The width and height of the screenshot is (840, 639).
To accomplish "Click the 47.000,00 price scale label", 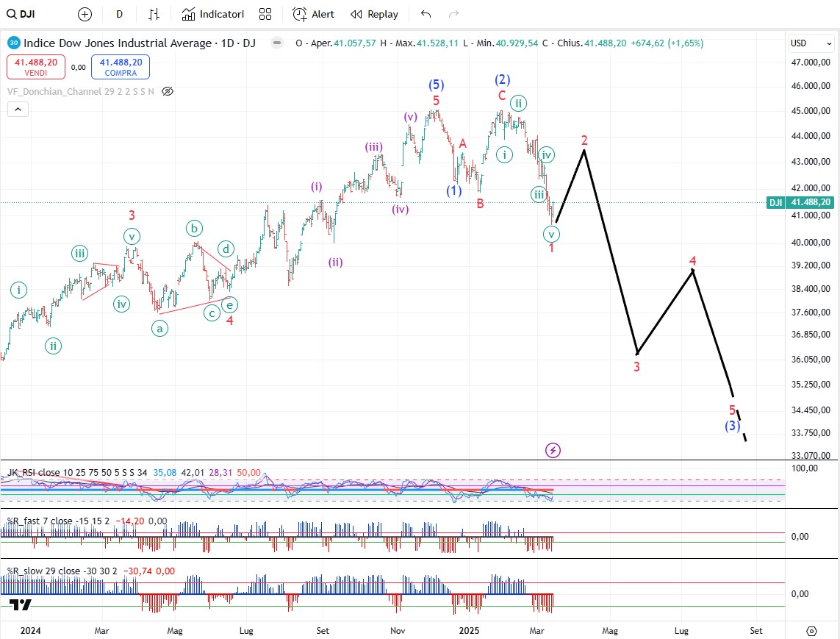I will pos(811,63).
